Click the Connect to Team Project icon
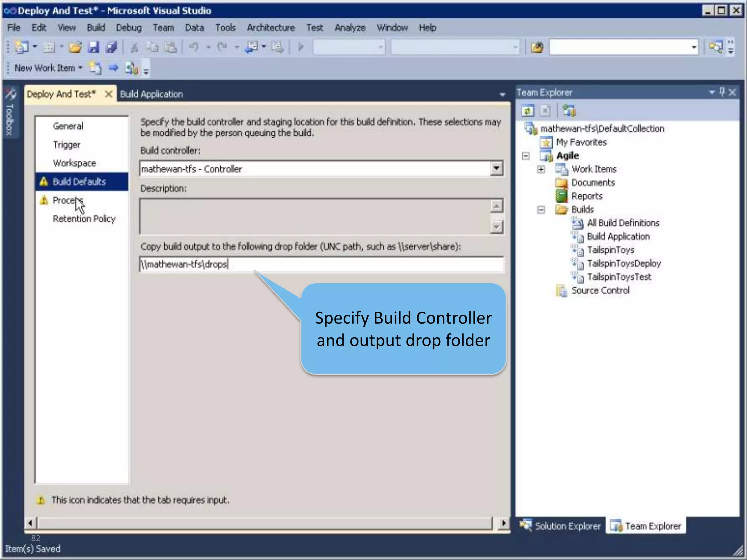 569,110
